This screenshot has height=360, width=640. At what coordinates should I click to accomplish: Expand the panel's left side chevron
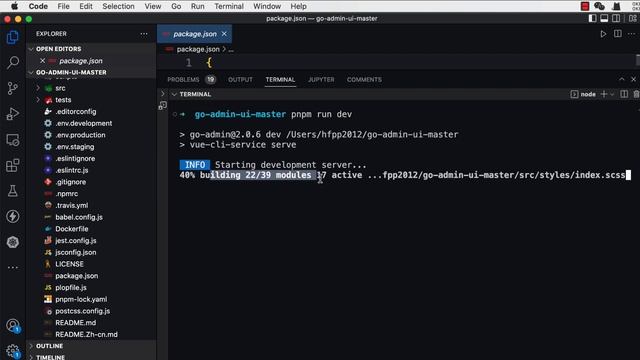pyautogui.click(x=162, y=94)
